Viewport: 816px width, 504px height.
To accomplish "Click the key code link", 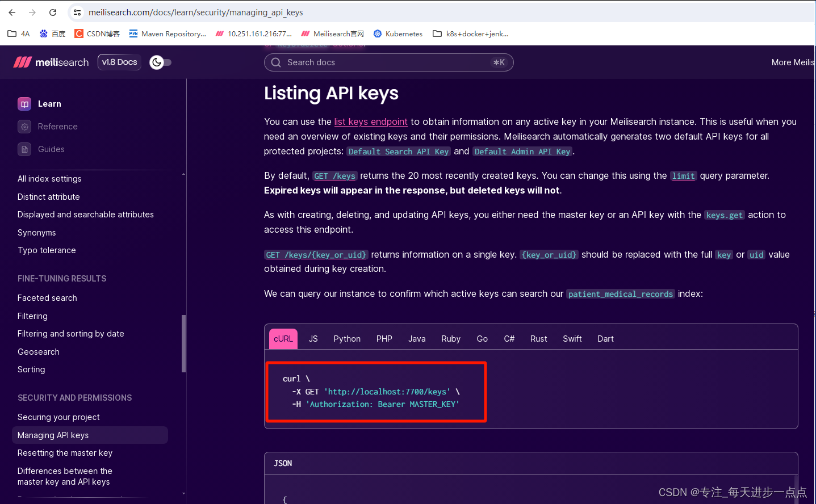I will coord(724,255).
